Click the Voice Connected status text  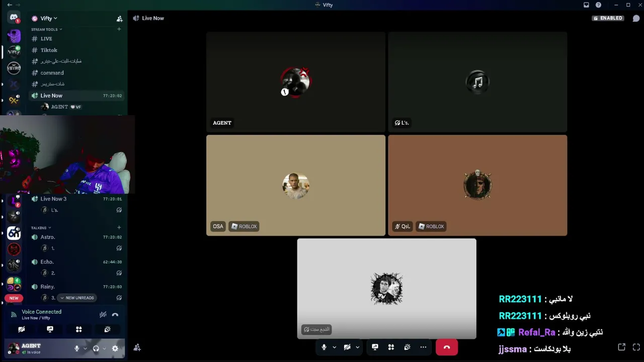pos(41,312)
